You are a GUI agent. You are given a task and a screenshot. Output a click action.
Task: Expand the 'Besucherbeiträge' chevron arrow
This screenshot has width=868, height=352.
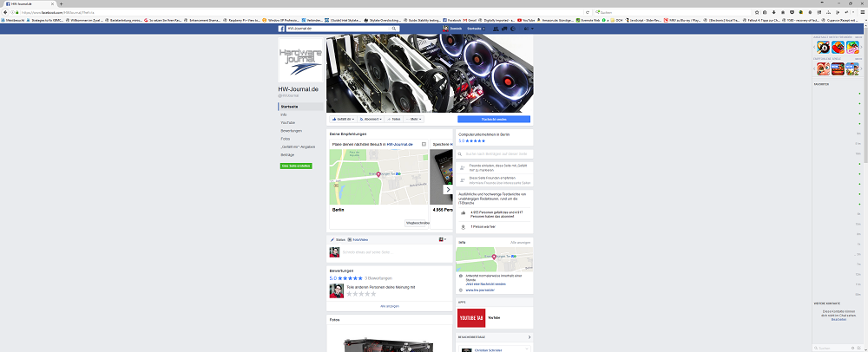(x=529, y=337)
